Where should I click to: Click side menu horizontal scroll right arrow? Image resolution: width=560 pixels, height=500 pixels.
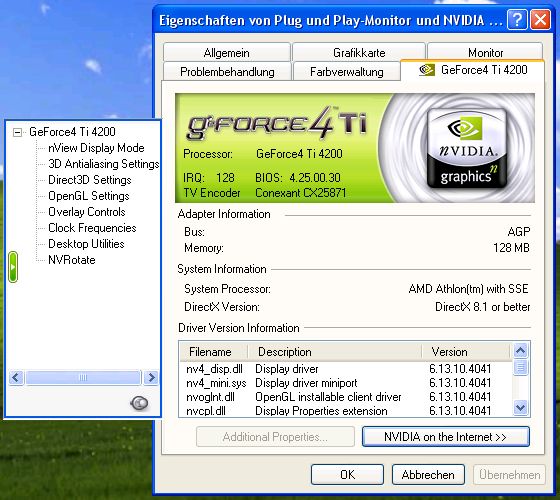151,378
